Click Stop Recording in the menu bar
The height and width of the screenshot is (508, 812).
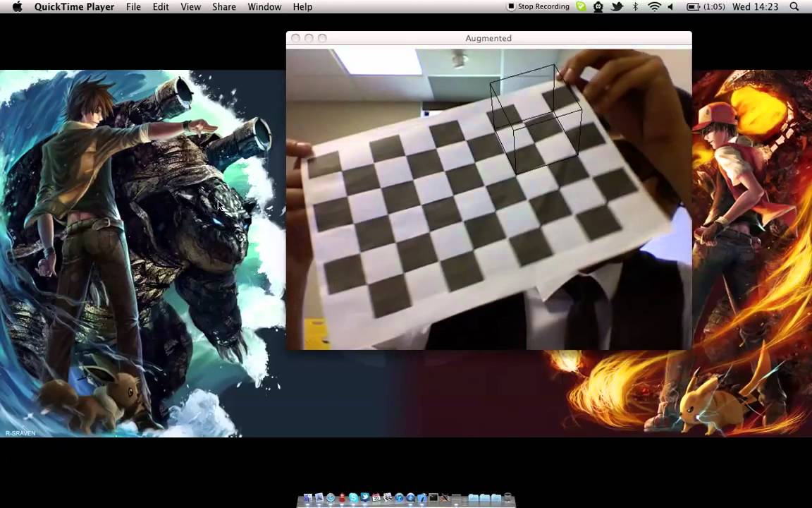[538, 7]
